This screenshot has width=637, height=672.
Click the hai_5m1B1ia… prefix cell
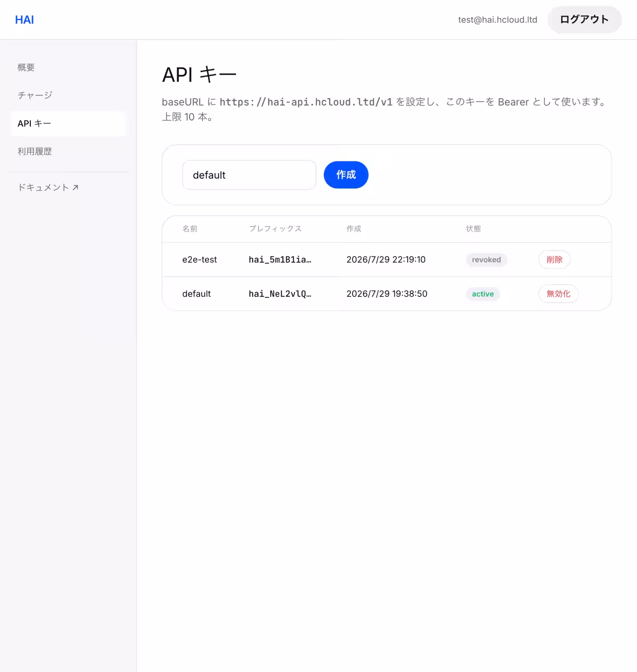[x=280, y=260]
